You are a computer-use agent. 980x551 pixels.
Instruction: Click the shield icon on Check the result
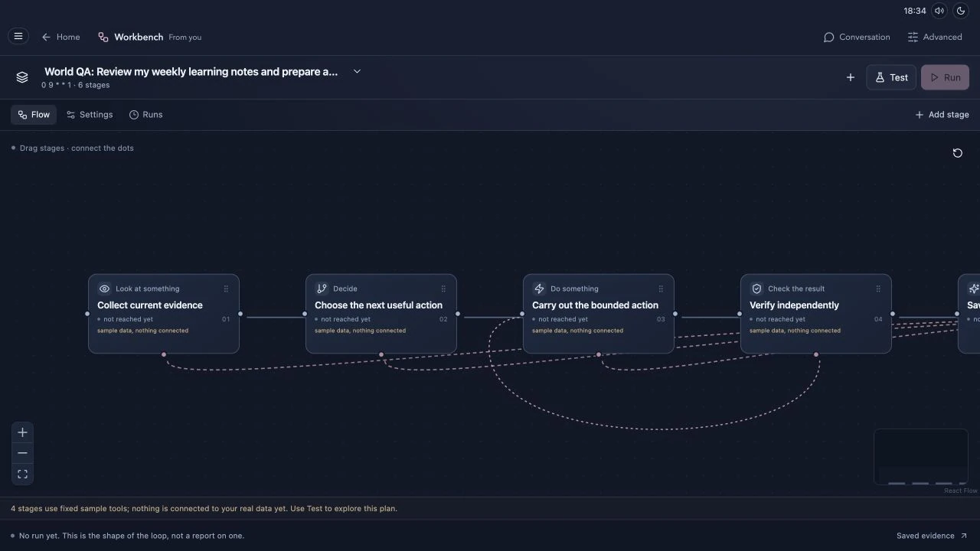tap(756, 289)
